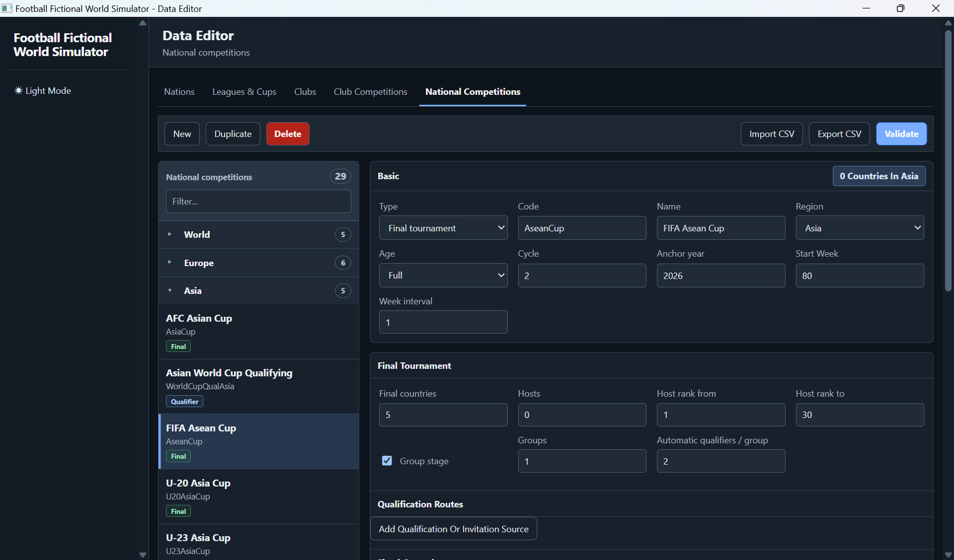Click the app icon in title bar
Screen dimensions: 954x560
click(x=7, y=8)
